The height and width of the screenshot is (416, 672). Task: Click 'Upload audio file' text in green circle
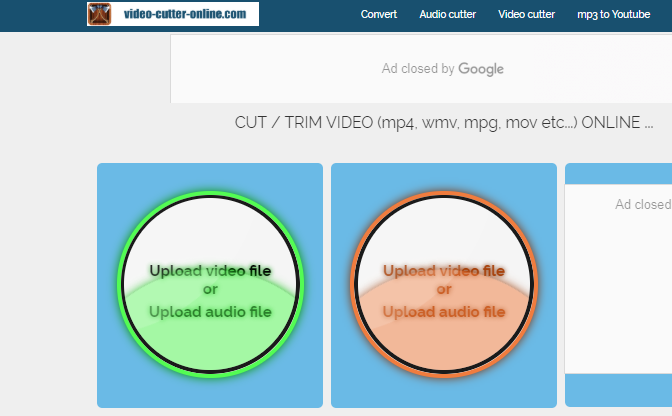point(210,311)
